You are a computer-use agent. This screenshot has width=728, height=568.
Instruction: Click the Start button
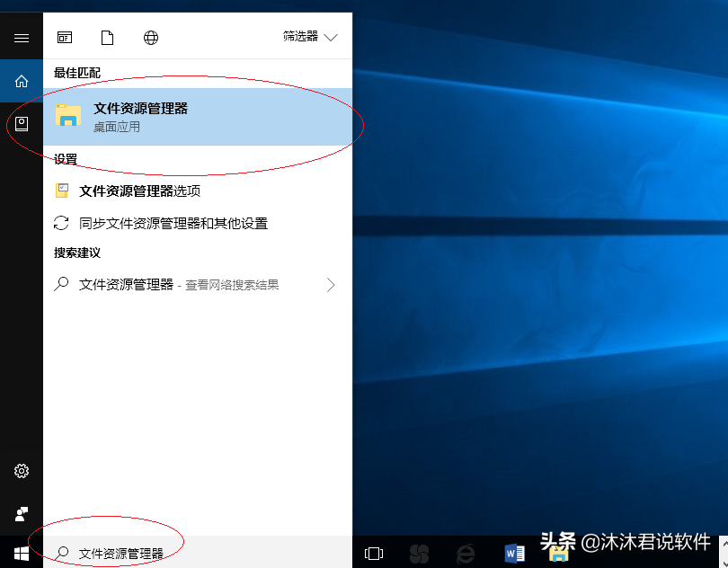(21, 553)
